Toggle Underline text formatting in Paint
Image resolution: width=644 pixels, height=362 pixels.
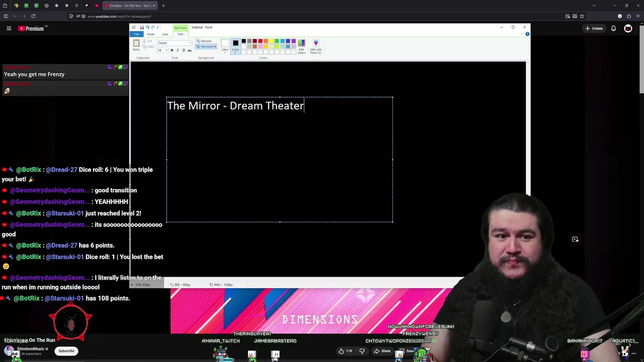tap(184, 50)
